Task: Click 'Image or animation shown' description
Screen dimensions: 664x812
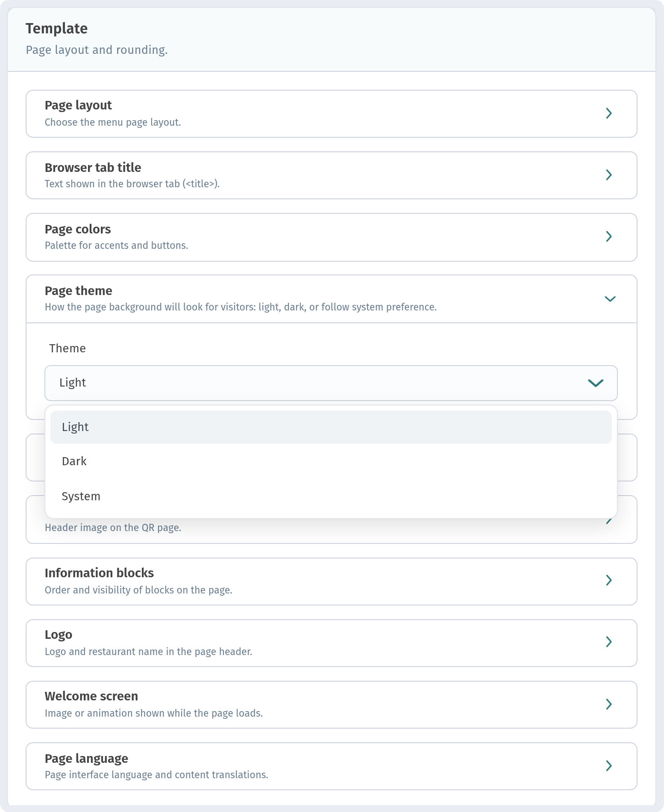Action: pyautogui.click(x=154, y=713)
